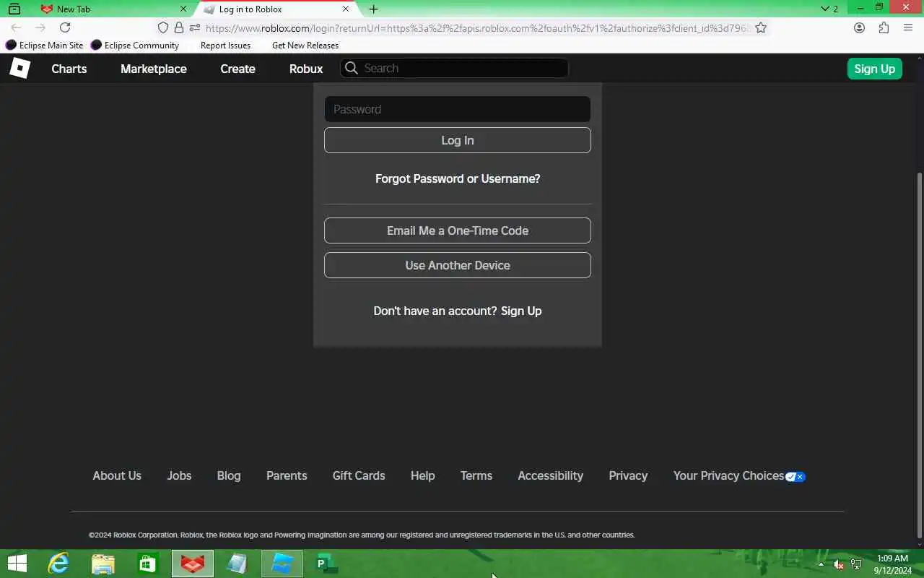The width and height of the screenshot is (924, 578).
Task: Click into the Roblox Search field
Action: [x=455, y=68]
